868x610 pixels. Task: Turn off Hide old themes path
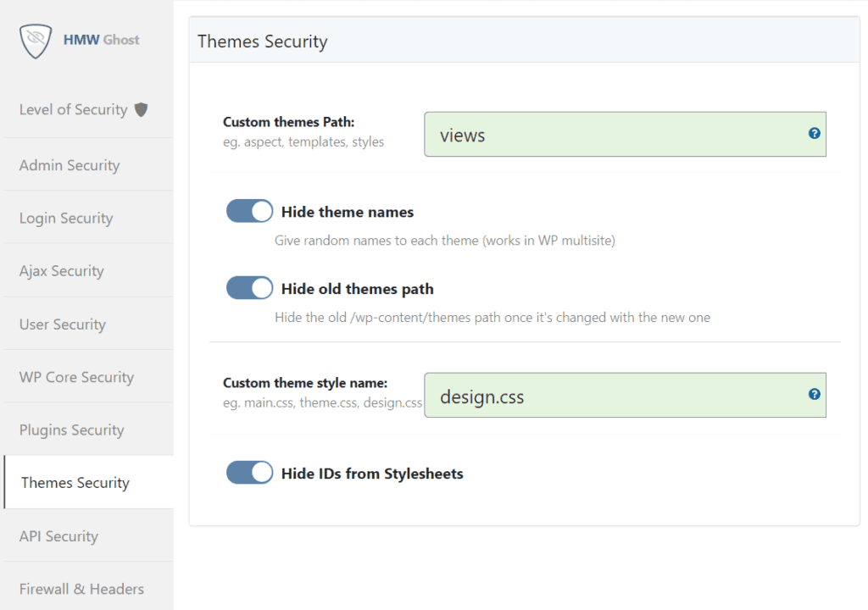[x=248, y=287]
